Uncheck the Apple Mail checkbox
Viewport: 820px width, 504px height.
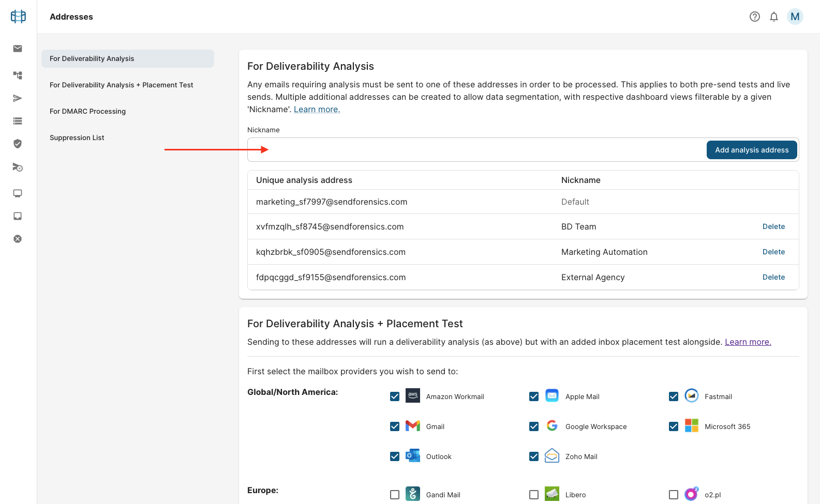coord(534,396)
